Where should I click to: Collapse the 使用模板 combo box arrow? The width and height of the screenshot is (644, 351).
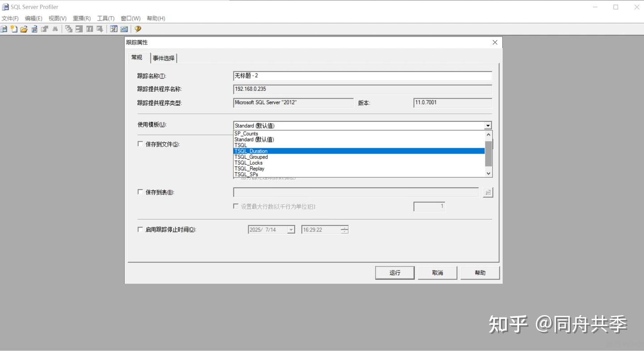click(x=488, y=126)
